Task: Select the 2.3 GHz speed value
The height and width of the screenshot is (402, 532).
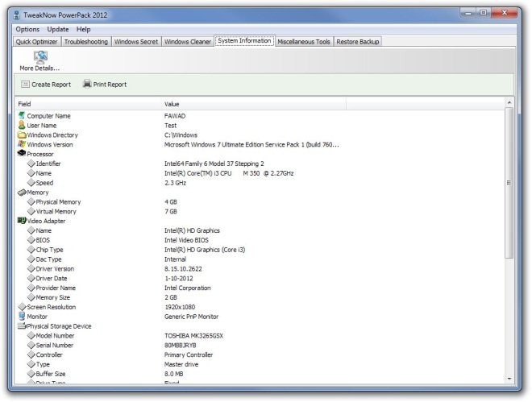Action: click(175, 183)
